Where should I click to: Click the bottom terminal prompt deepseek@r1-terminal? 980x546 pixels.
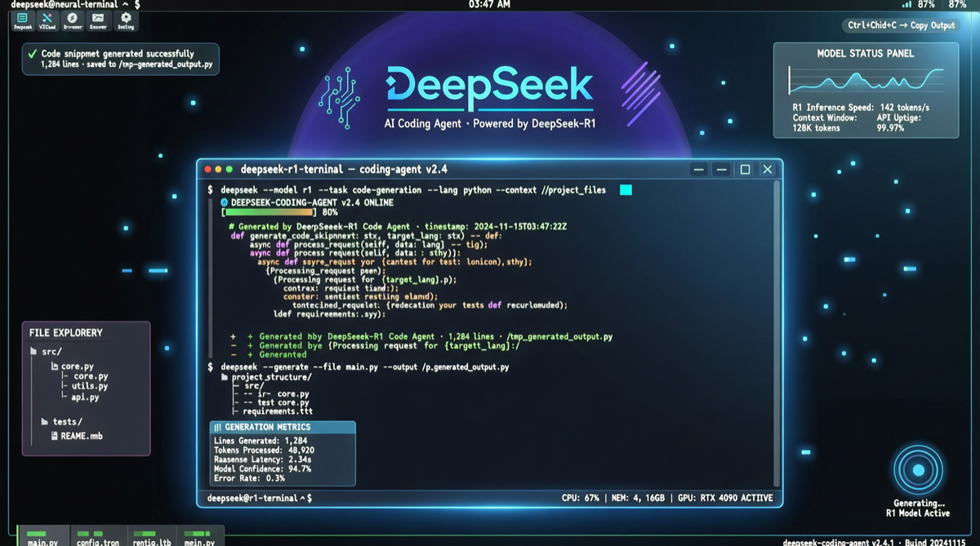coord(260,498)
